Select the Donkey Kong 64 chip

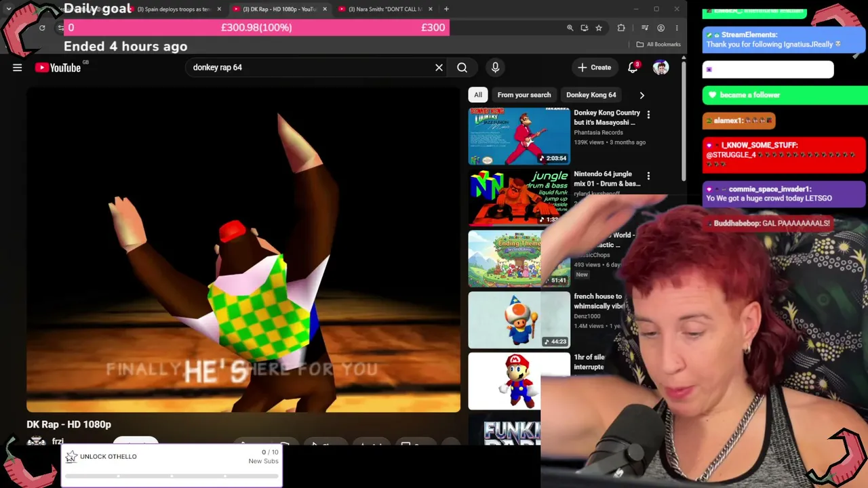[591, 95]
